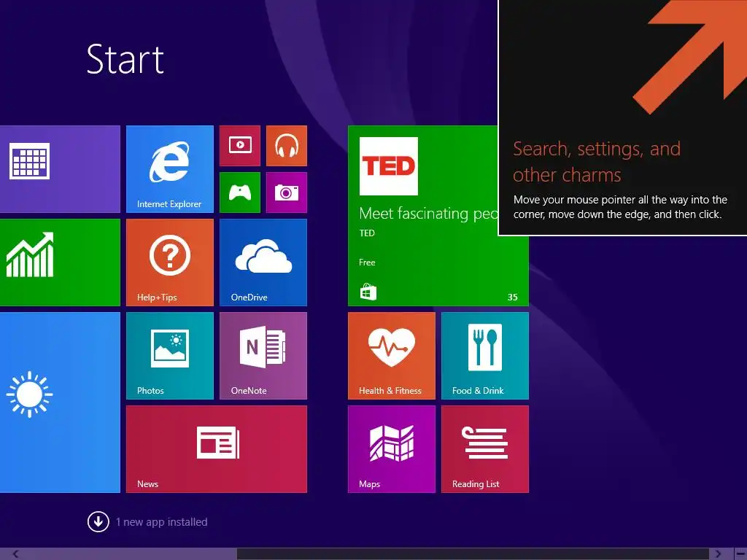Open the Photos tile

[169, 356]
